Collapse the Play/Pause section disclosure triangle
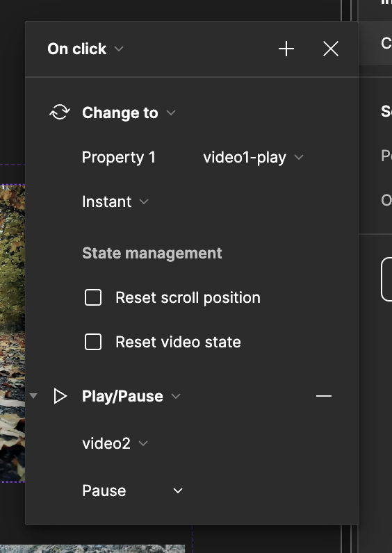392x553 pixels. pyautogui.click(x=33, y=396)
